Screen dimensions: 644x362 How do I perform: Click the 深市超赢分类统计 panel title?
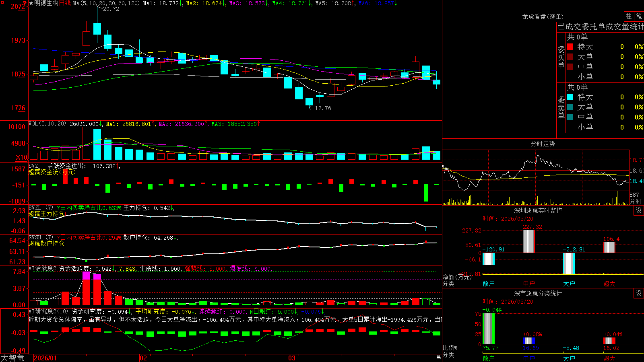(x=538, y=293)
